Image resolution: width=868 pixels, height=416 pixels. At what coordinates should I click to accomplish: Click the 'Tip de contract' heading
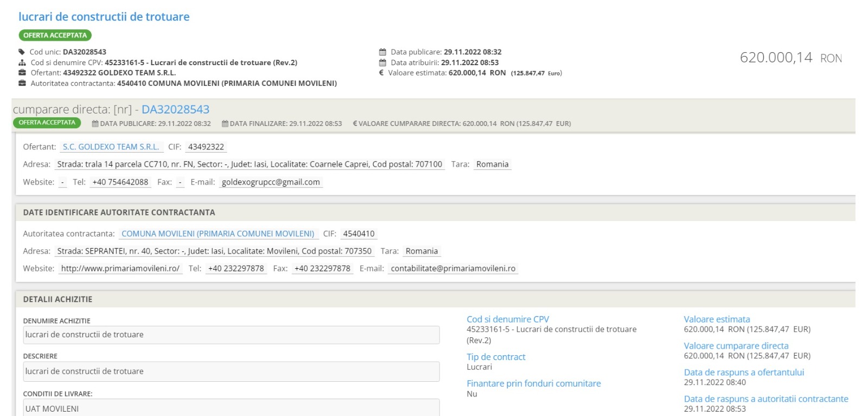496,357
